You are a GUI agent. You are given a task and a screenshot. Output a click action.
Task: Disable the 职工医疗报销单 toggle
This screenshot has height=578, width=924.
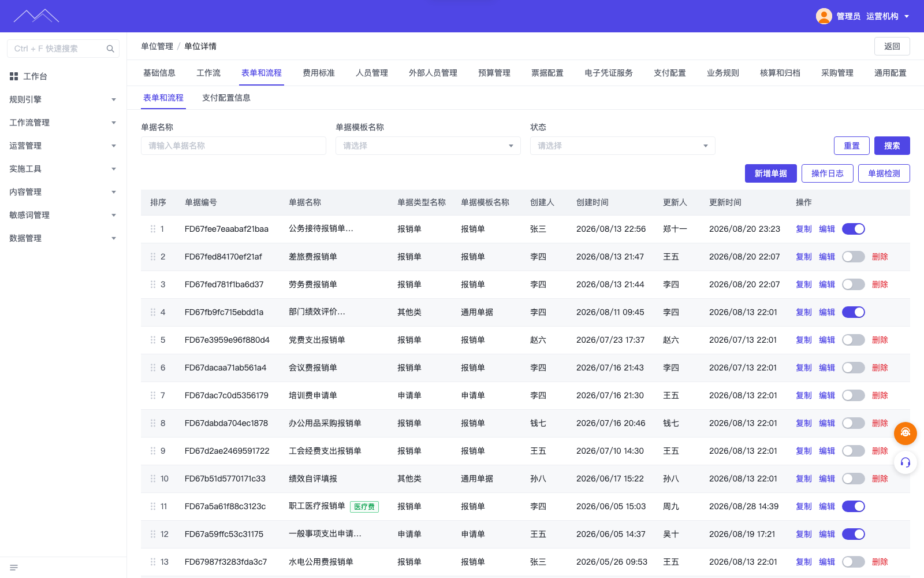pyautogui.click(x=853, y=506)
